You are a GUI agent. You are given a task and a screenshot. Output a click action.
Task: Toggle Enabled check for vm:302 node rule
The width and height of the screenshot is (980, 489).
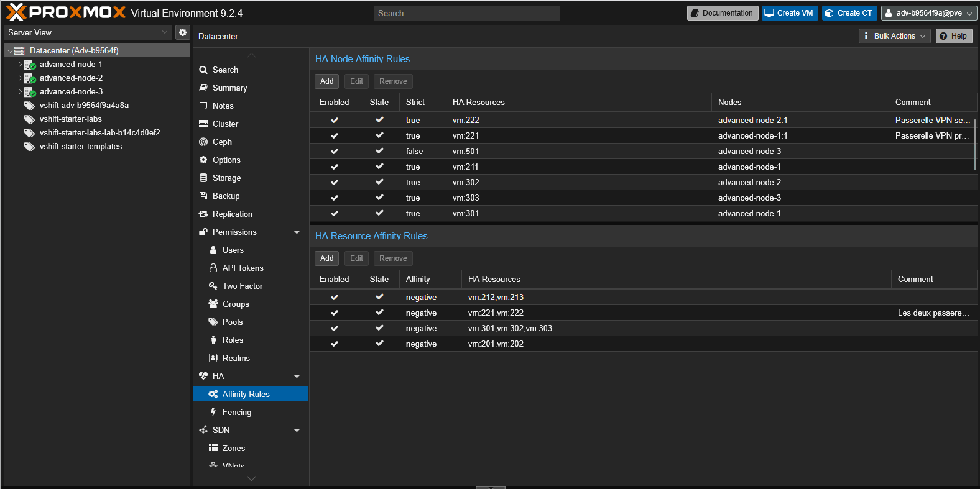point(335,183)
